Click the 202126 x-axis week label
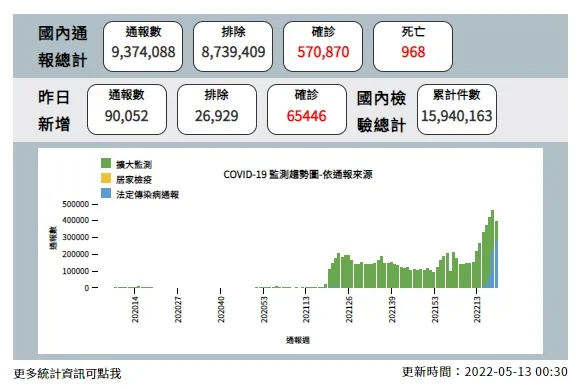This screenshot has height=389, width=578. pos(349,310)
